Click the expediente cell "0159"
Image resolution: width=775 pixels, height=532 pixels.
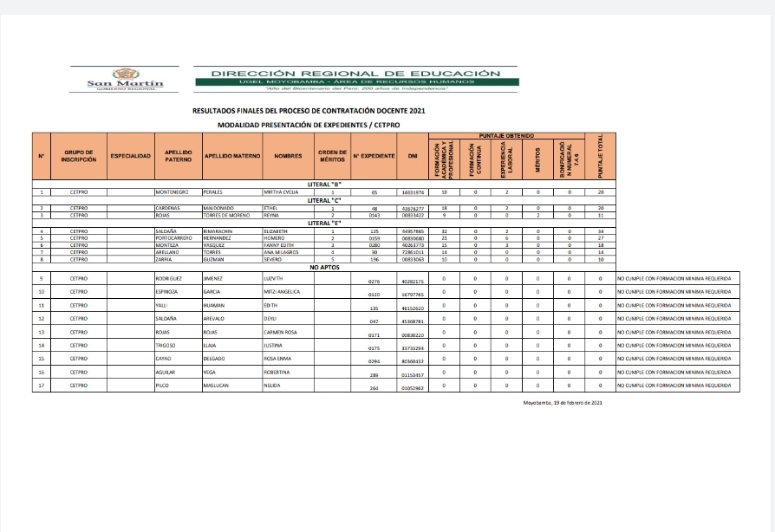[x=374, y=238]
